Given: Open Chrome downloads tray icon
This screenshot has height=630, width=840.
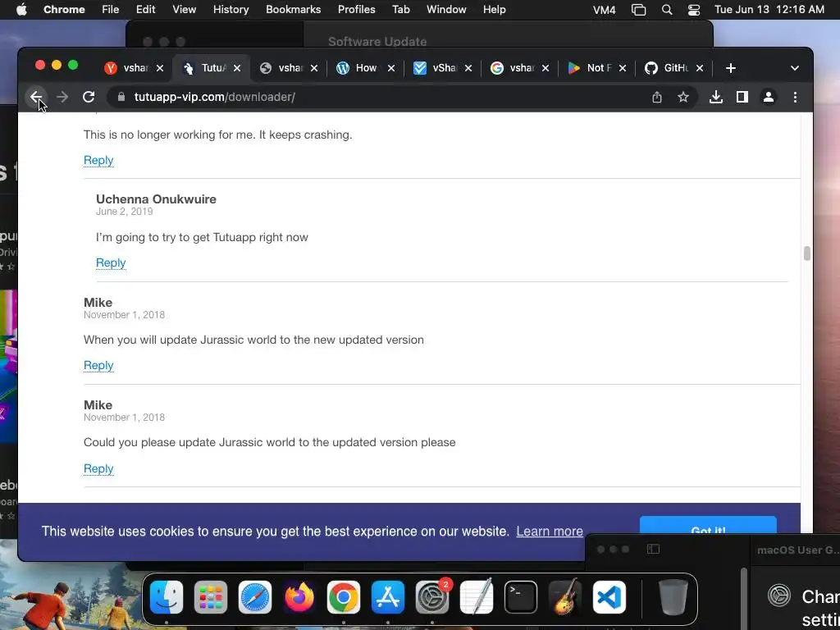Looking at the screenshot, I should [x=715, y=97].
